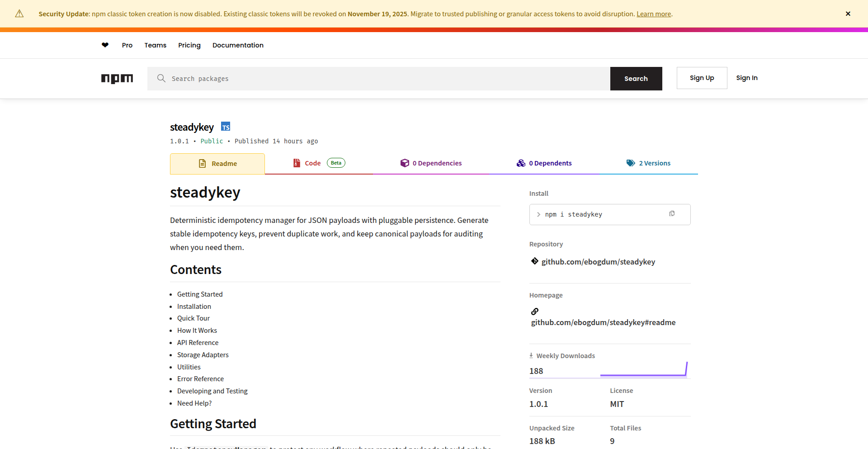Switch to the 2 Versions tab

tap(648, 163)
